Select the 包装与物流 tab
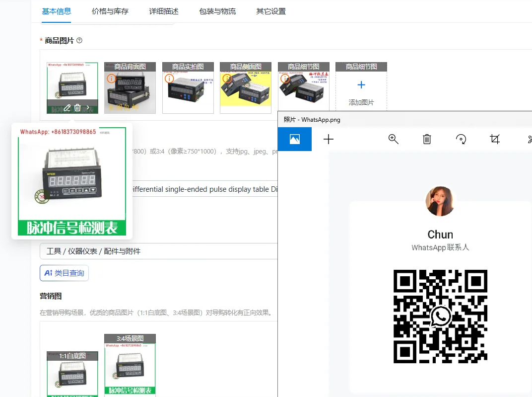532x397 pixels. (217, 11)
